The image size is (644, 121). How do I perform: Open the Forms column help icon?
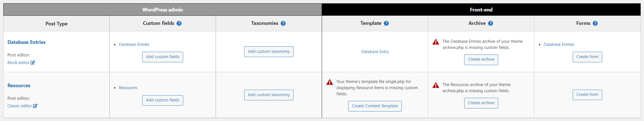point(595,23)
